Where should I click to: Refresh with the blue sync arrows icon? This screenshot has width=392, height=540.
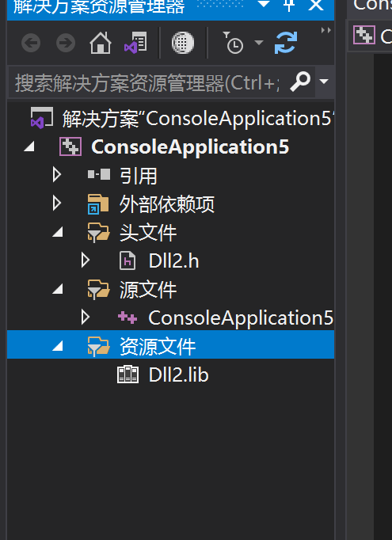pyautogui.click(x=286, y=43)
